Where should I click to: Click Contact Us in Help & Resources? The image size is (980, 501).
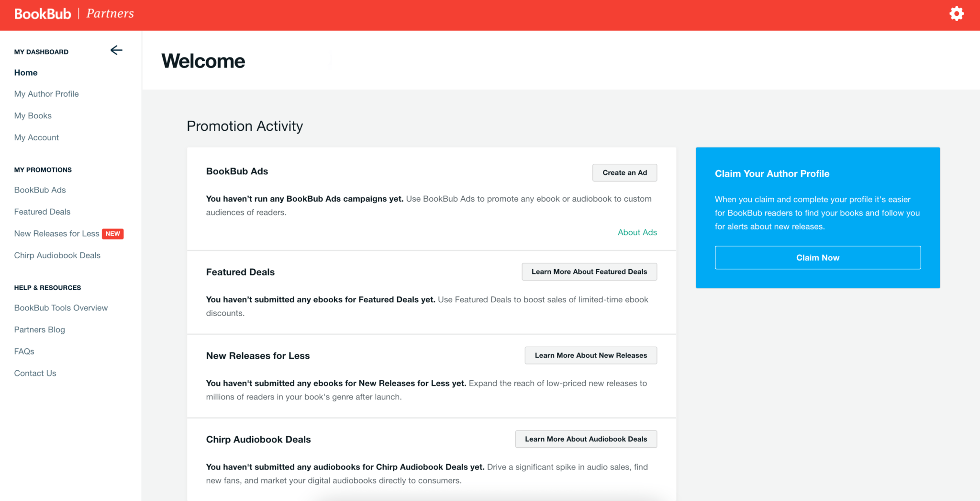(35, 373)
